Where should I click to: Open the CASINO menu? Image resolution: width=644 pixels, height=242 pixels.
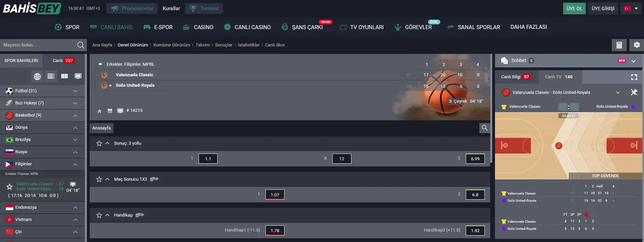(x=198, y=27)
